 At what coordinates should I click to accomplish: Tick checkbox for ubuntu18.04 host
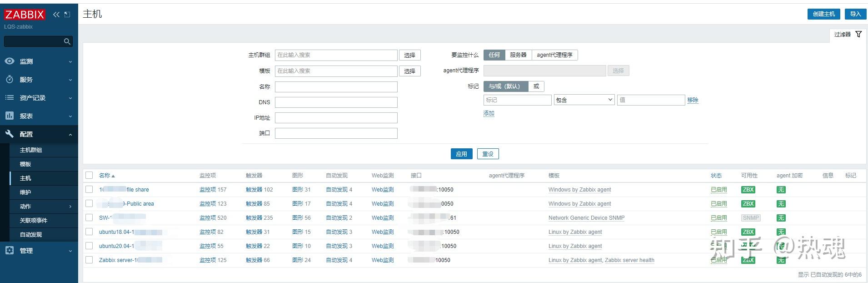tap(89, 232)
